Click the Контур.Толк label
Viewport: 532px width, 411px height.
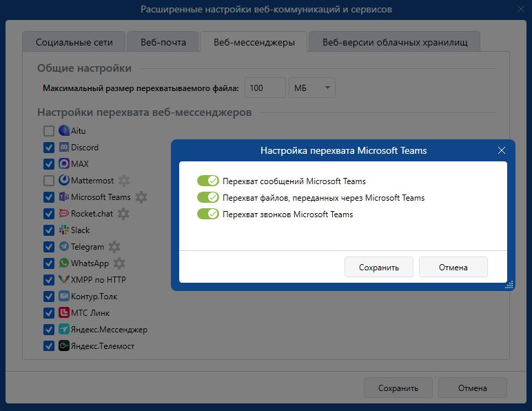[94, 297]
